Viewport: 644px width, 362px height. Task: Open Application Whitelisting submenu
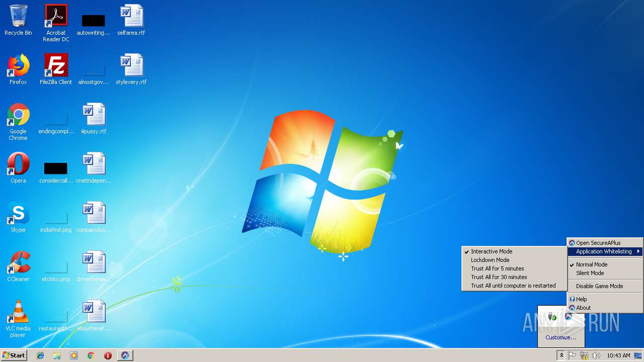605,251
